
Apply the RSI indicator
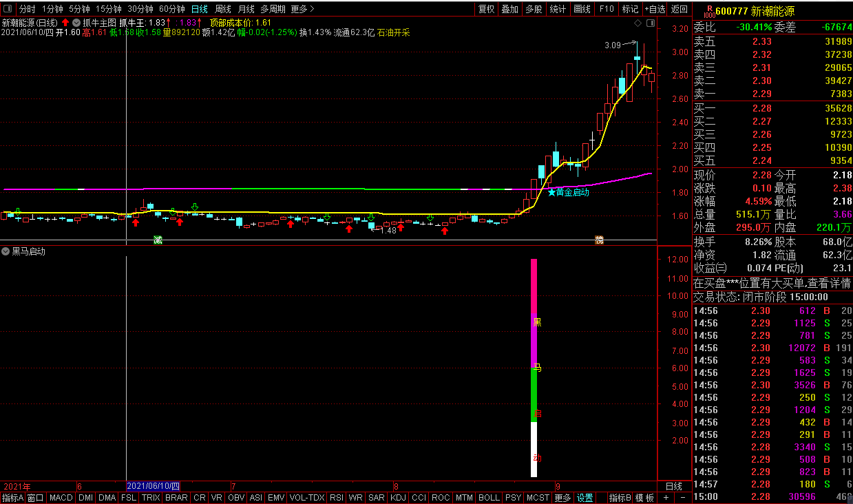(337, 497)
